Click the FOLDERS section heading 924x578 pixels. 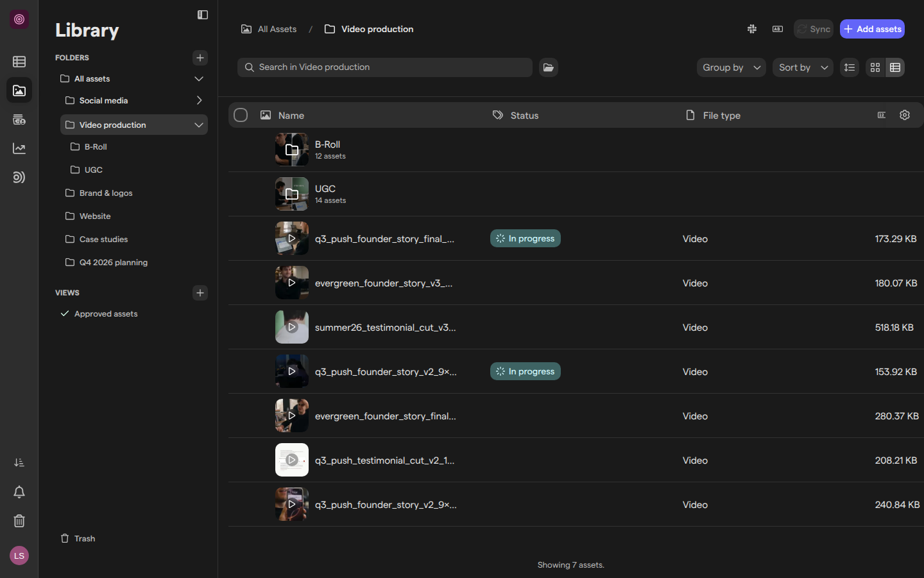(x=72, y=58)
